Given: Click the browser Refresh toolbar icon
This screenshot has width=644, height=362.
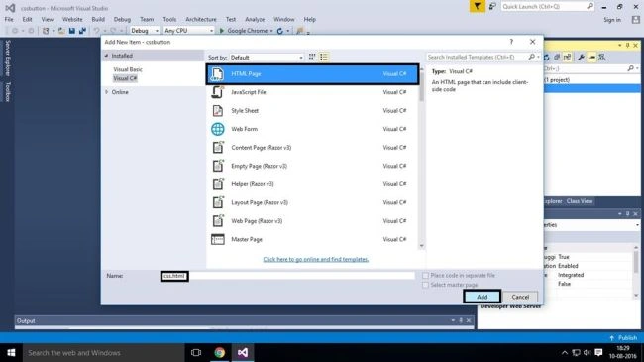Looking at the screenshot, I should (280, 31).
